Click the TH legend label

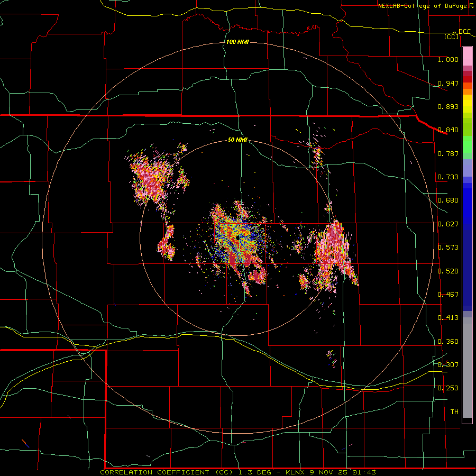454,412
